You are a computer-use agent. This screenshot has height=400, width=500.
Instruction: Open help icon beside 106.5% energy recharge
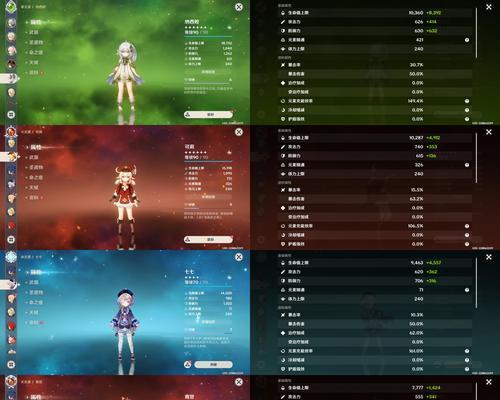point(467,226)
